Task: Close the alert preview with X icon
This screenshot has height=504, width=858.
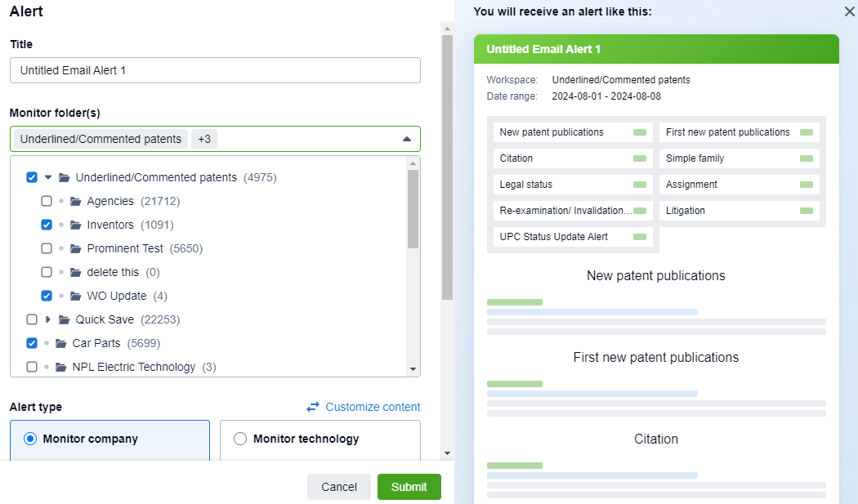Action: click(x=849, y=11)
